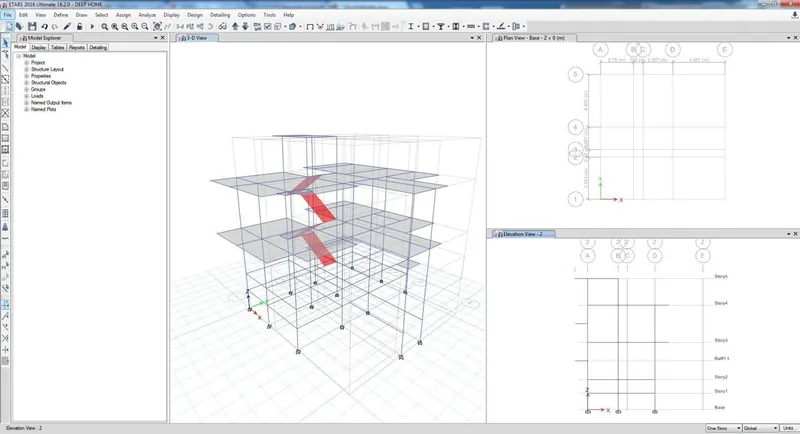
Task: Open the Analyze menu
Action: [x=147, y=15]
